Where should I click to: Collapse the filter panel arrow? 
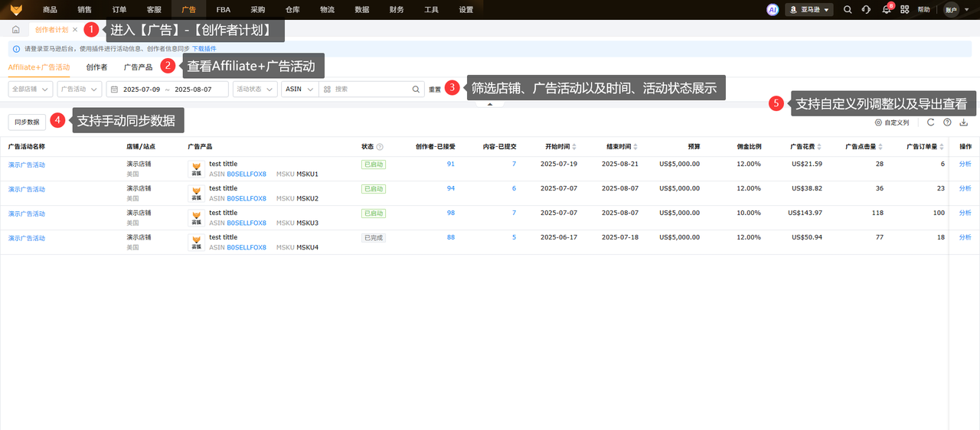[490, 103]
